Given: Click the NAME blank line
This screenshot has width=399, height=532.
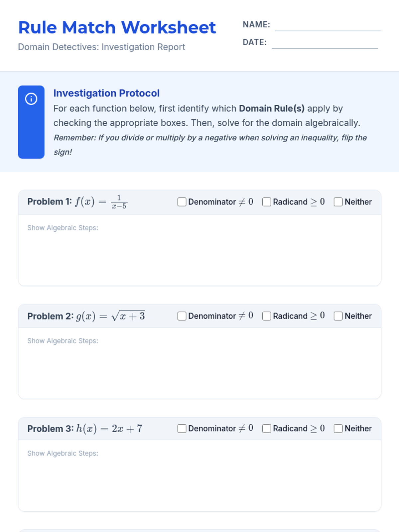Looking at the screenshot, I should click(x=328, y=26).
